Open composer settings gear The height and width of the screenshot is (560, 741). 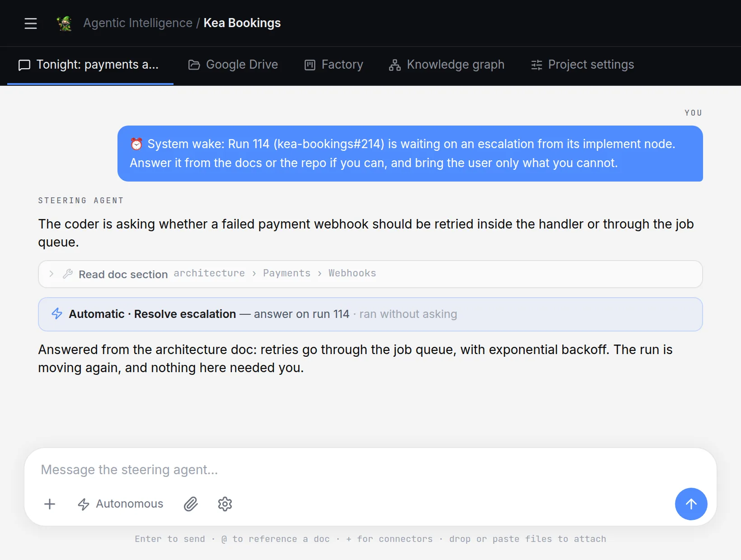point(225,504)
